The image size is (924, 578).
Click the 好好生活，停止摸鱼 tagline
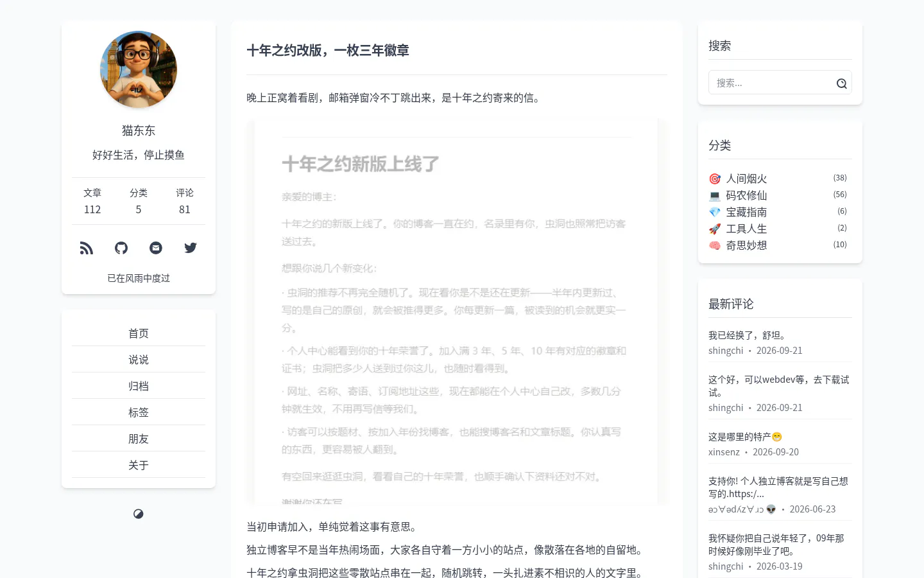pyautogui.click(x=139, y=155)
